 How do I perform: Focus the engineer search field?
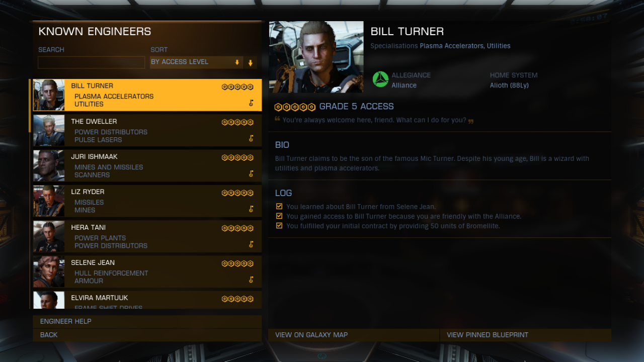(x=92, y=62)
